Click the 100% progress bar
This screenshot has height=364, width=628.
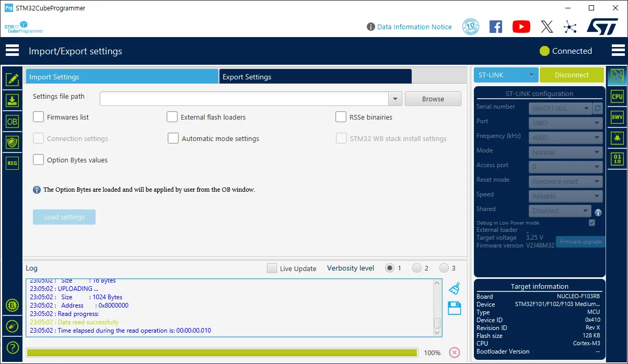point(222,353)
